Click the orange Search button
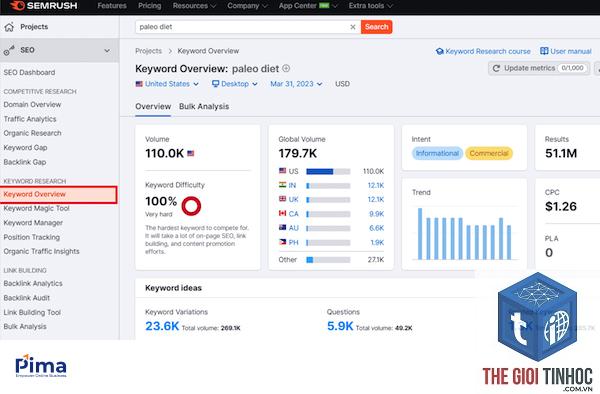 (x=377, y=27)
